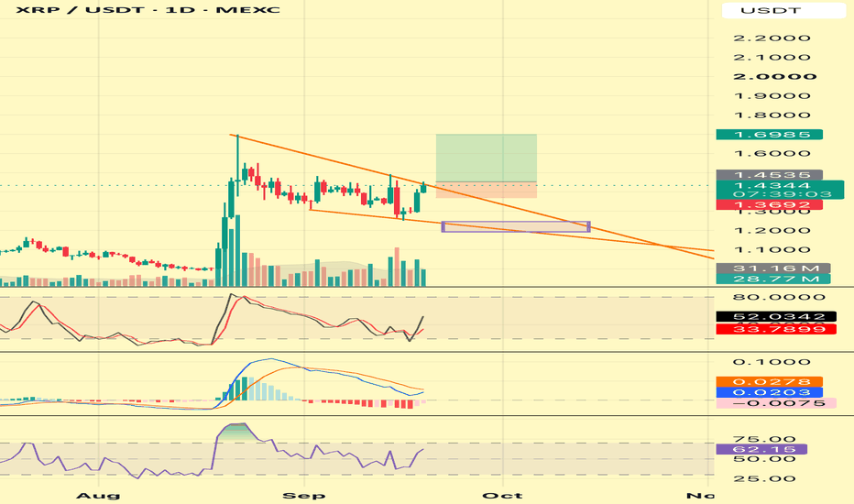Click the Oct marker on time axis
This screenshot has height=504, width=854.
(503, 495)
